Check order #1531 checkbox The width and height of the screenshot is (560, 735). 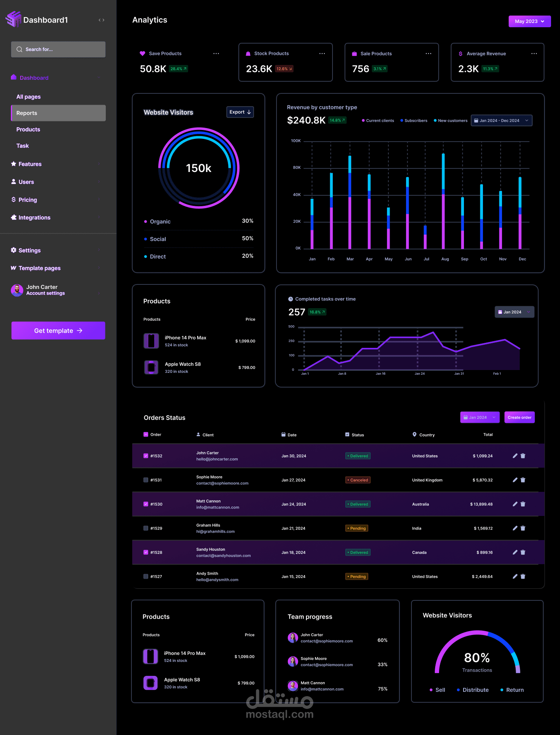point(146,480)
